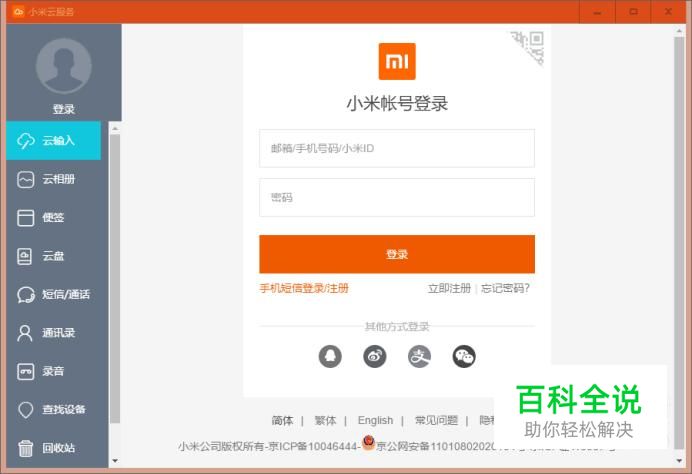The image size is (692, 474).
Task: Sign in with the QQ icon
Action: [330, 356]
